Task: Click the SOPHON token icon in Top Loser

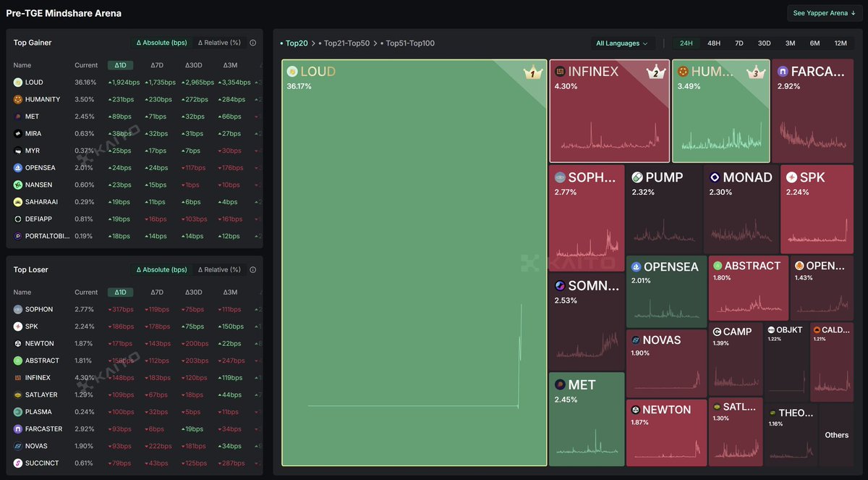Action: (17, 309)
